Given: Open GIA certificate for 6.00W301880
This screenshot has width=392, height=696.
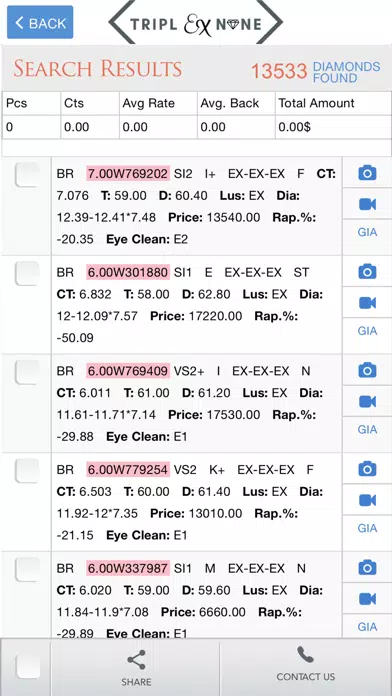Looking at the screenshot, I should 367,331.
